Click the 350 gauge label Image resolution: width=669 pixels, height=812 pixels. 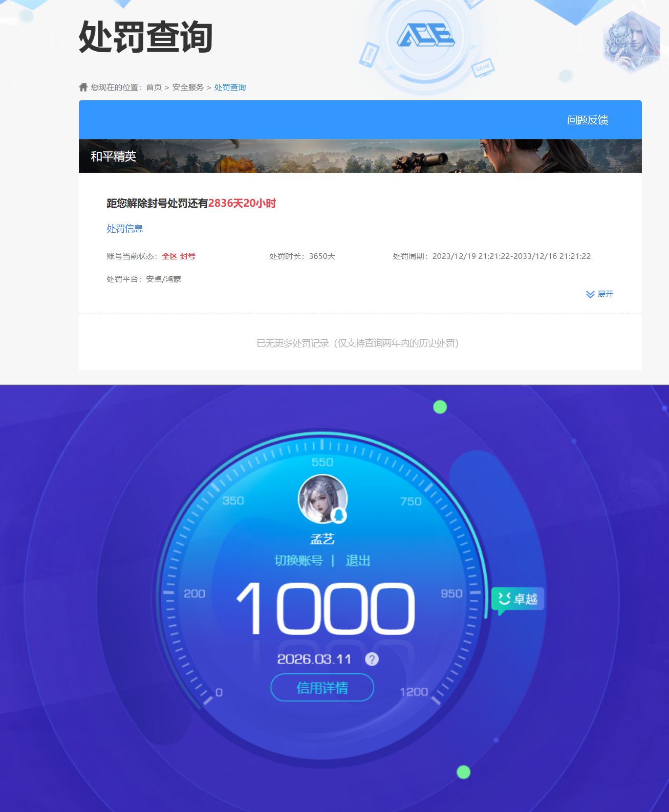pos(233,500)
